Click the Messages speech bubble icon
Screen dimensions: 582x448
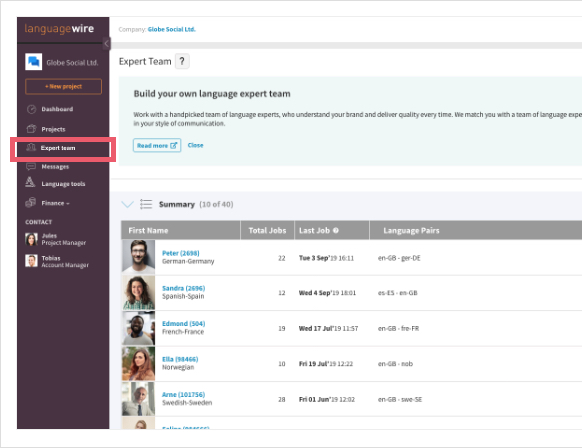click(31, 166)
